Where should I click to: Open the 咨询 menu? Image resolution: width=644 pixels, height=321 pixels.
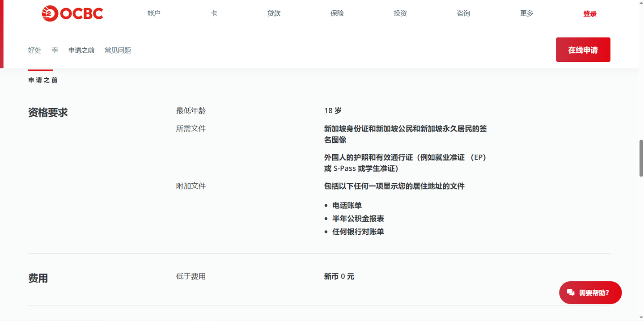464,13
